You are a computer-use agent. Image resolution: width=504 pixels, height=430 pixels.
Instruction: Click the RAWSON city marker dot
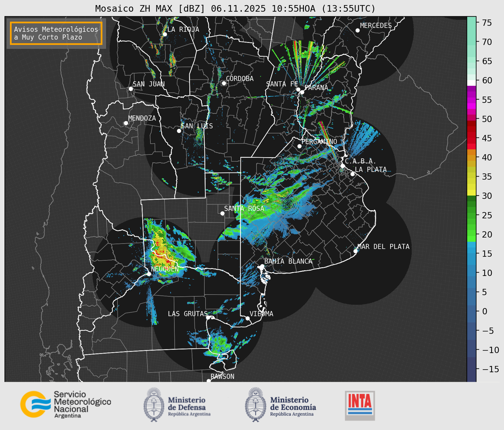[209, 381]
